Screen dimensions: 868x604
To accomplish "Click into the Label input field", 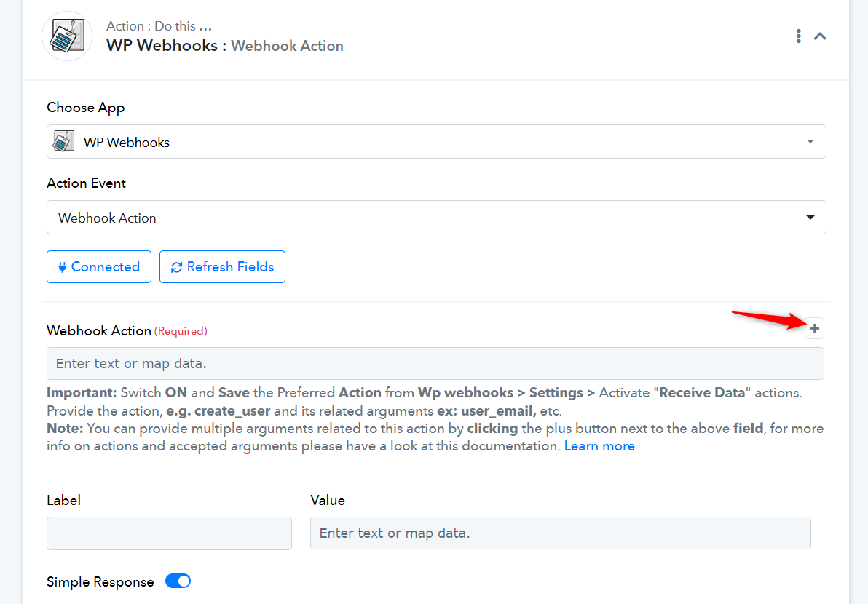I will (x=170, y=533).
